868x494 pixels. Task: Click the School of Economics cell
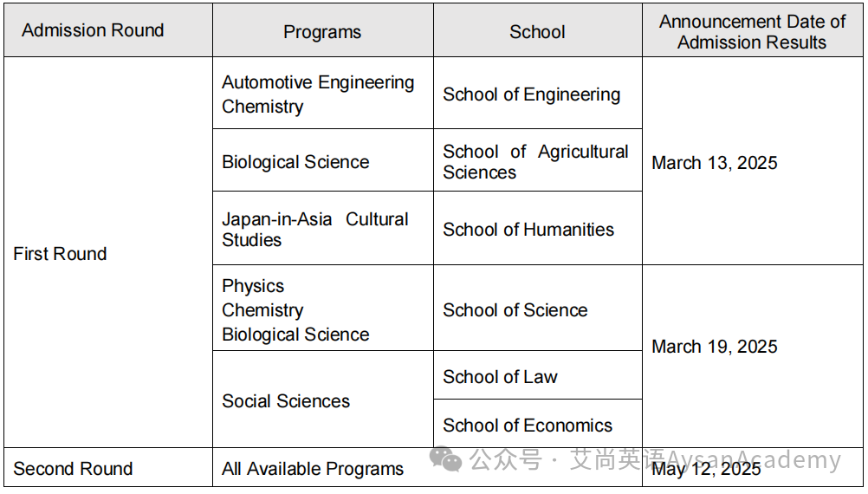click(x=537, y=424)
